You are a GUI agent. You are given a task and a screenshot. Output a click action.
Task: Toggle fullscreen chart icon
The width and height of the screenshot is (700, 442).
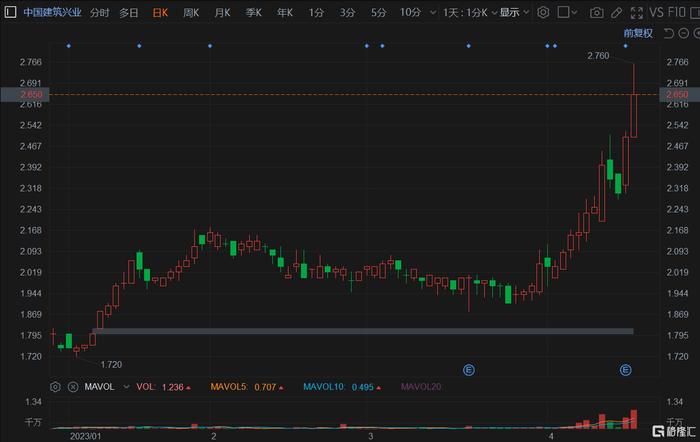pos(637,13)
